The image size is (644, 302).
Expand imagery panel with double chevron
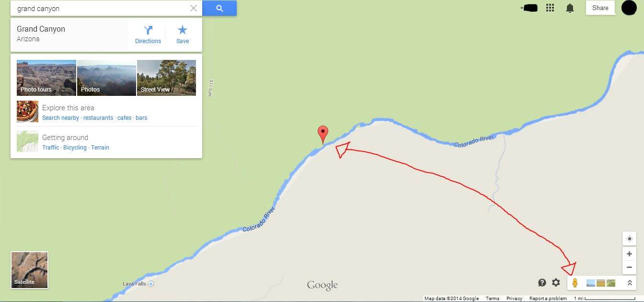tap(630, 283)
